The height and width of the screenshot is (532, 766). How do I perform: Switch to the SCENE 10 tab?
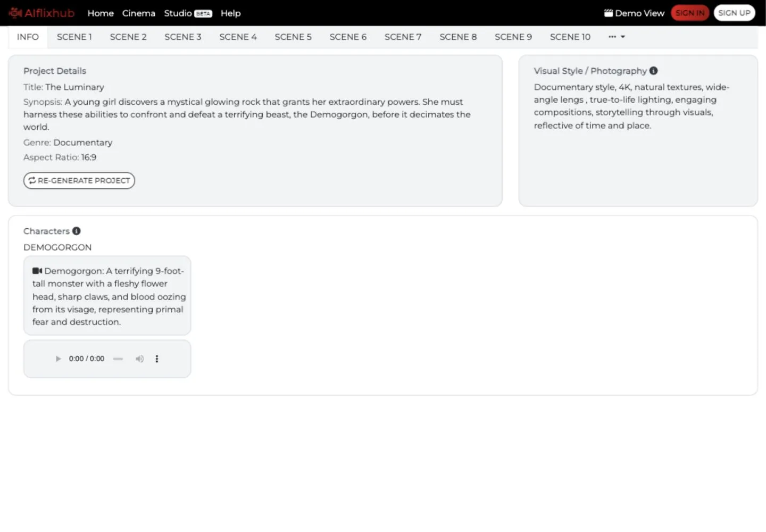pyautogui.click(x=570, y=37)
